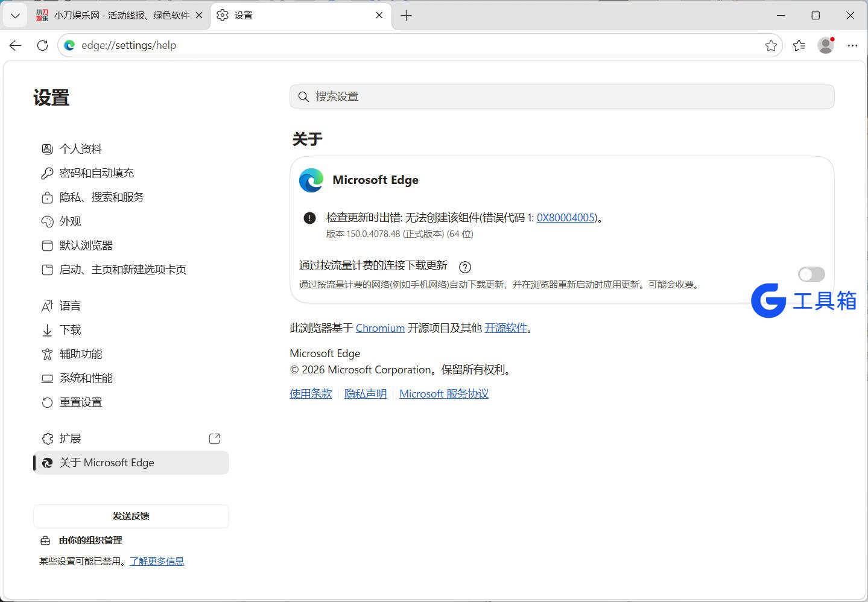Open the 隐私声明 link
Screen dimensions: 868x602
[x=366, y=394]
